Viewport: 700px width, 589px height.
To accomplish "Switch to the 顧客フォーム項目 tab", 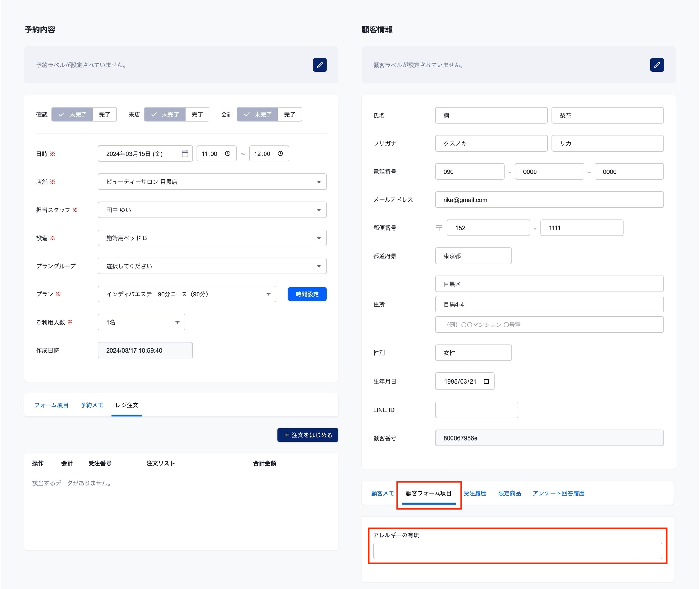I will pos(429,493).
